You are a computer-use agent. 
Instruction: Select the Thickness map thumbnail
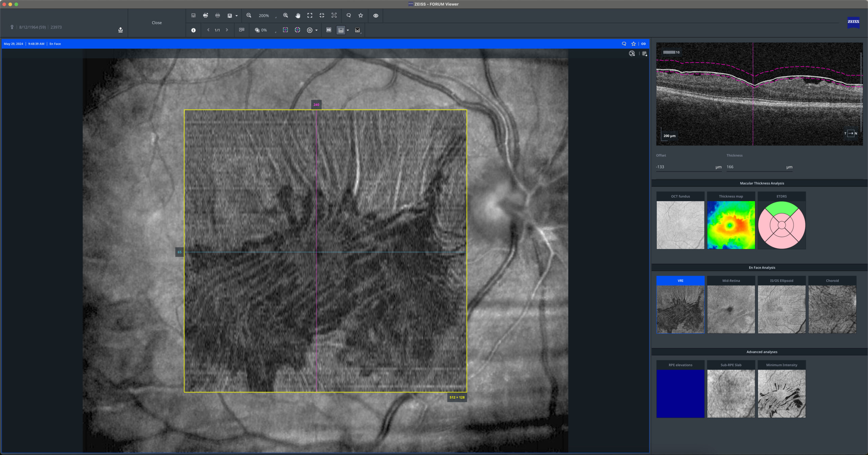(x=731, y=221)
